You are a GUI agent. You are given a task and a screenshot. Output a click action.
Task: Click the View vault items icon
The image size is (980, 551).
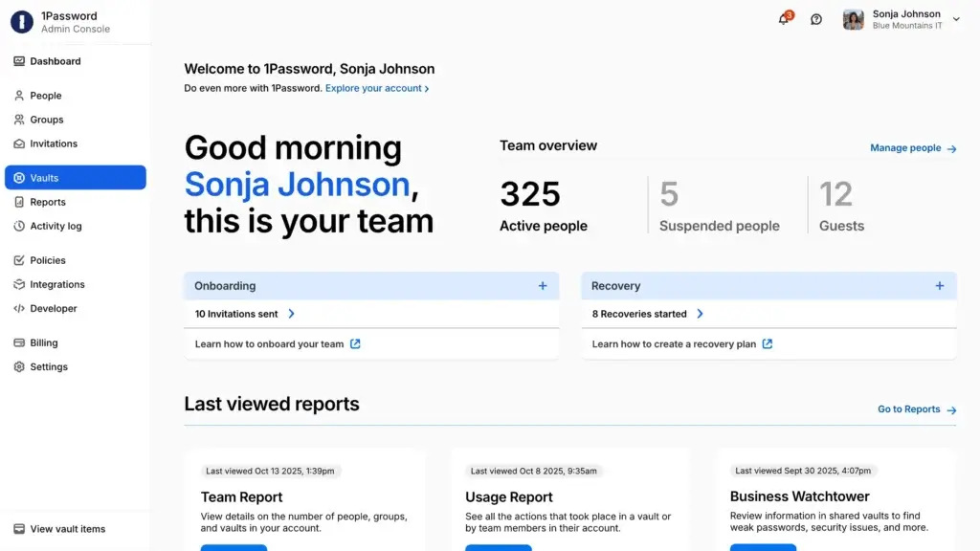click(19, 529)
